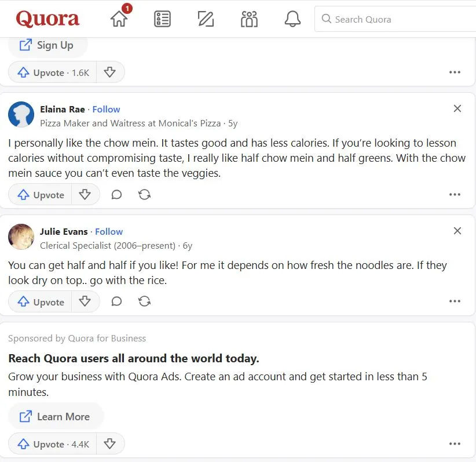This screenshot has height=462, width=476.
Task: Click the Search Quora field
Action: click(x=400, y=19)
